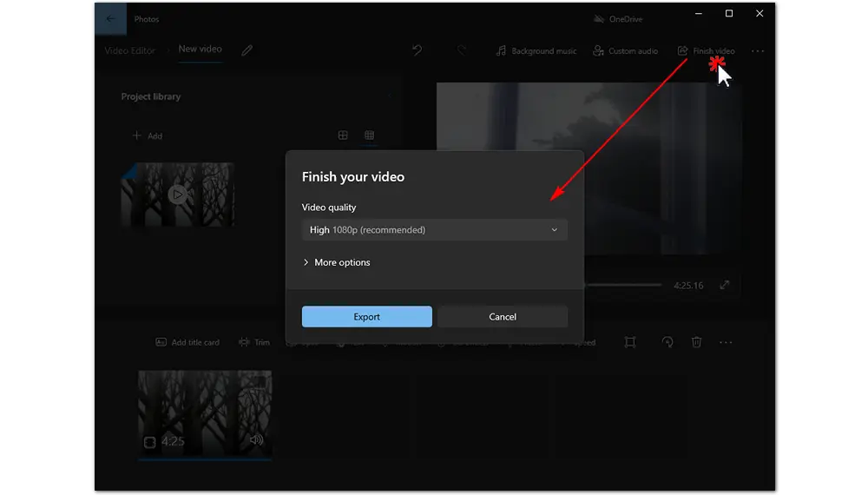This screenshot has height=495, width=868.
Task: Select the project library video thumbnail
Action: tap(178, 195)
